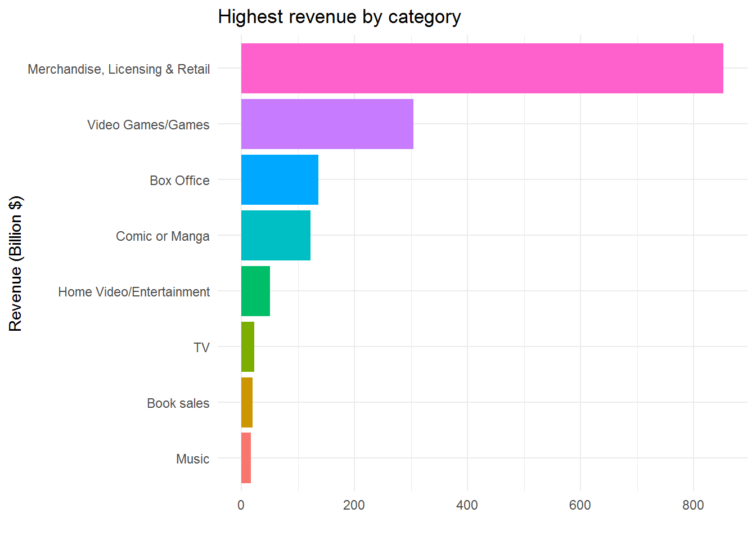Select the Home Video/Entertainment label

click(x=133, y=292)
